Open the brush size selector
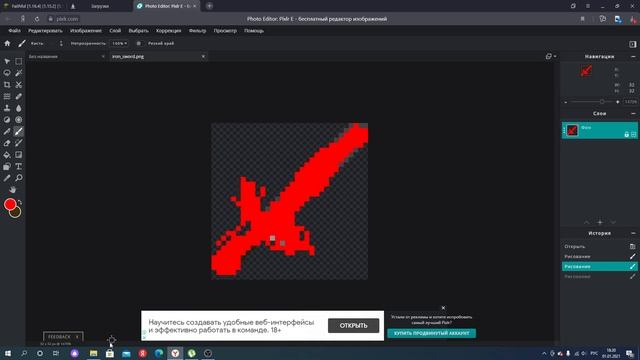 click(x=61, y=43)
